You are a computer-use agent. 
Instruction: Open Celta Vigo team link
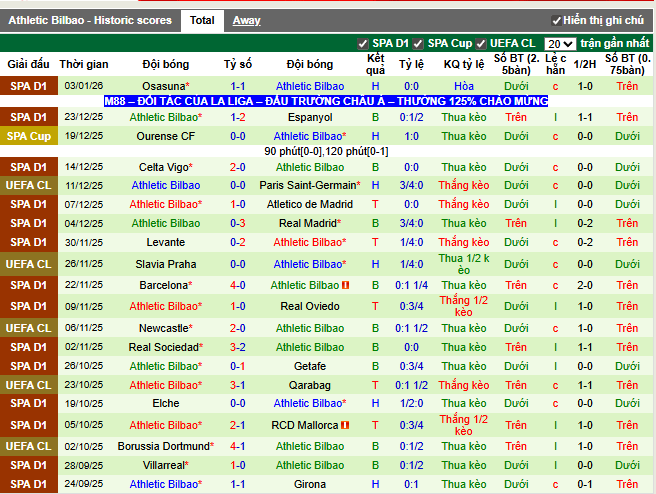click(166, 167)
